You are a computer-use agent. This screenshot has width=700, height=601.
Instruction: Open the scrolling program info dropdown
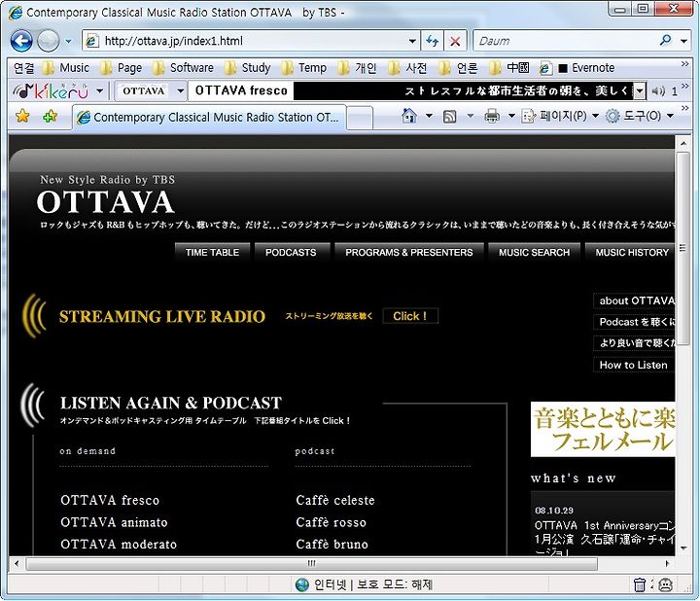[x=640, y=91]
